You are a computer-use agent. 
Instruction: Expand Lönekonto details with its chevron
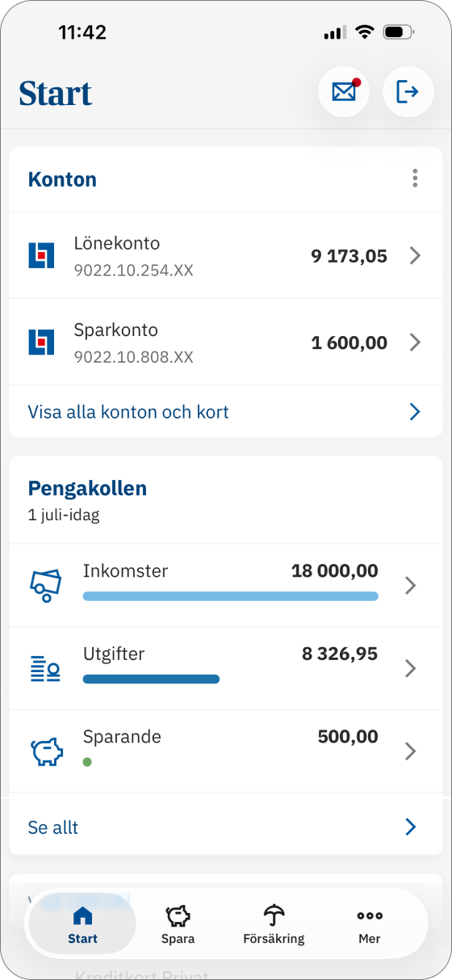pyautogui.click(x=415, y=256)
